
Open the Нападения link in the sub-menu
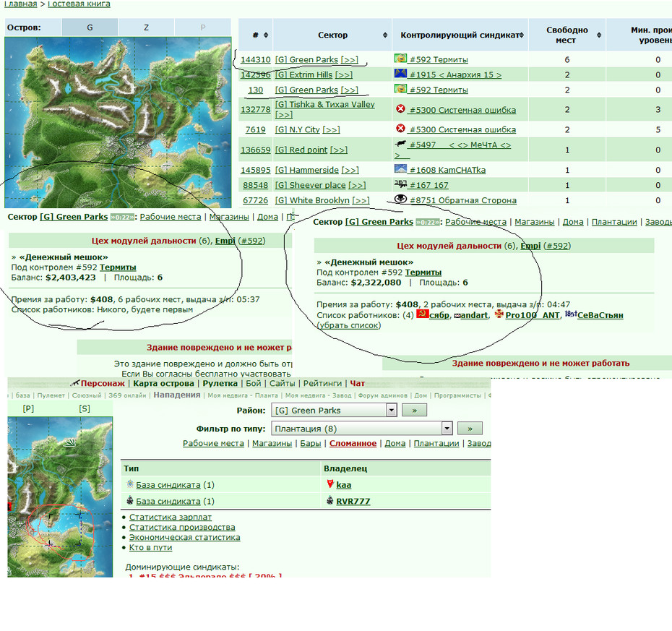coord(176,395)
